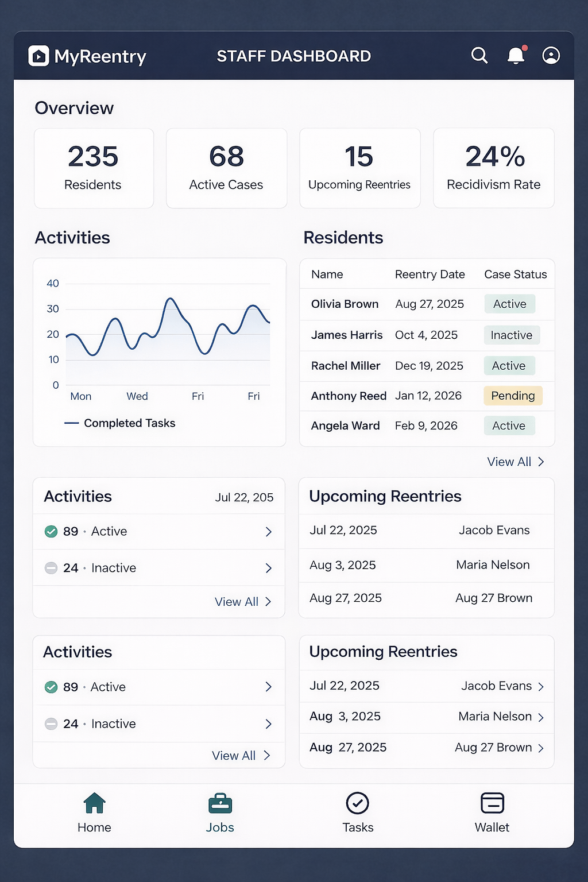Open the Jobs briefcase icon

220,803
